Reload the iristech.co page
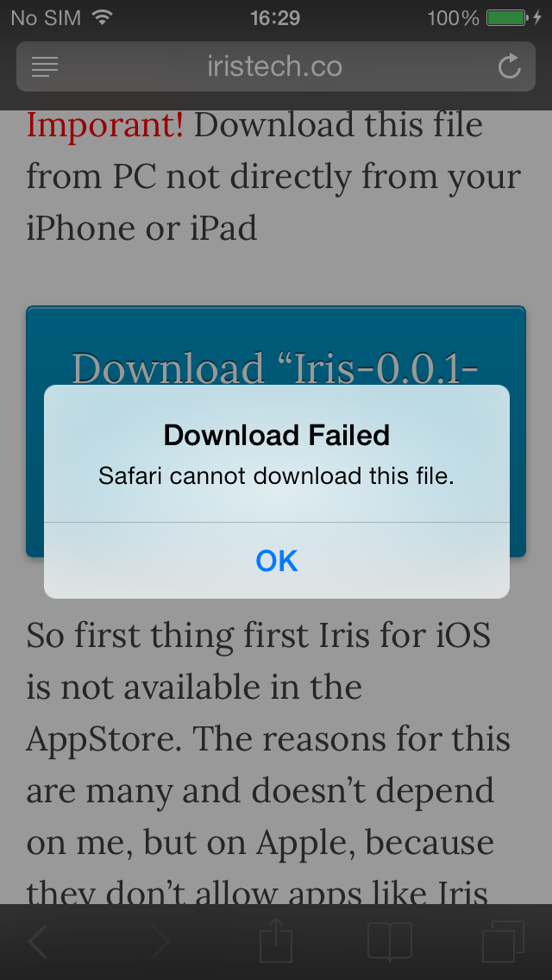 510,66
